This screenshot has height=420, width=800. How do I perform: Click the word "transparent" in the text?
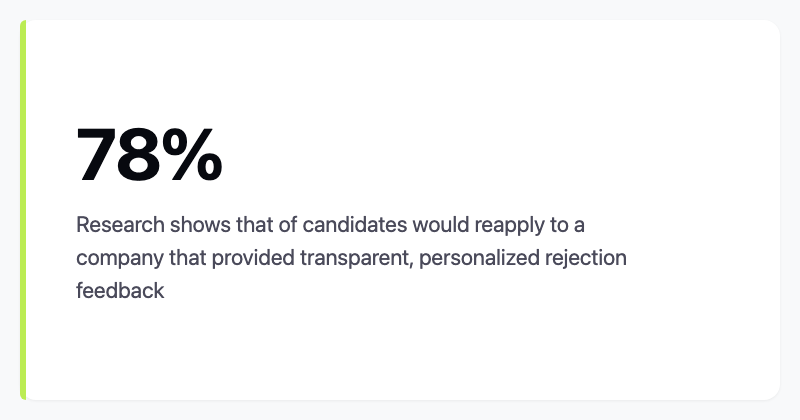[x=356, y=258]
